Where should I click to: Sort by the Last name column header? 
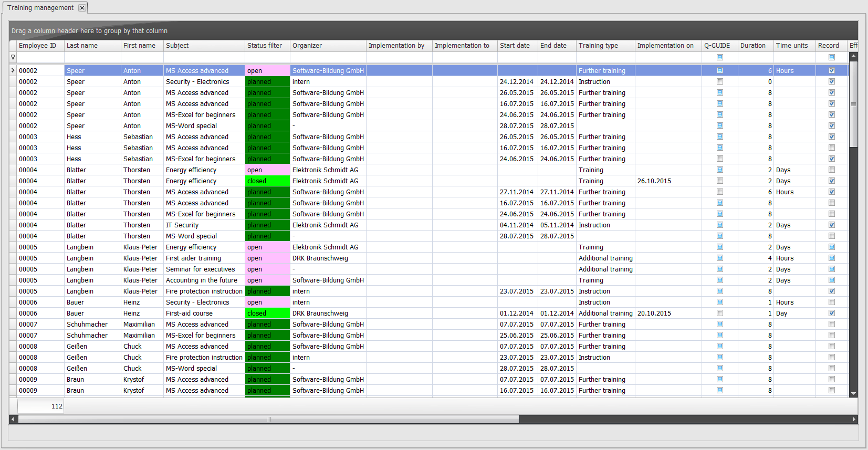click(92, 46)
